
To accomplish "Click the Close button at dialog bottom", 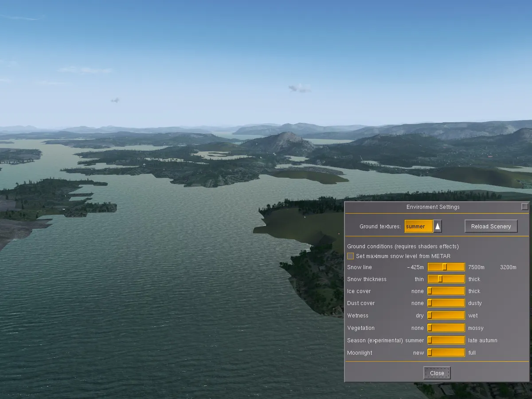I will (437, 373).
